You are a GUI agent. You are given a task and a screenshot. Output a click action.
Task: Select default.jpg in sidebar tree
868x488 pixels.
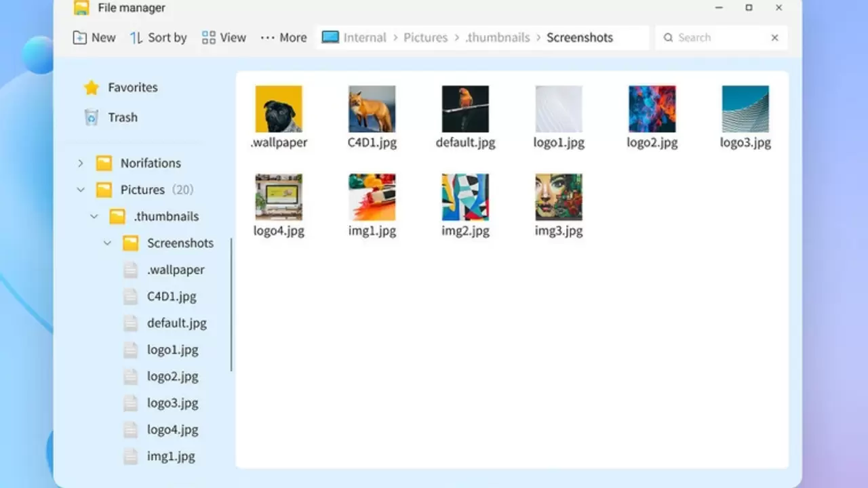click(176, 323)
